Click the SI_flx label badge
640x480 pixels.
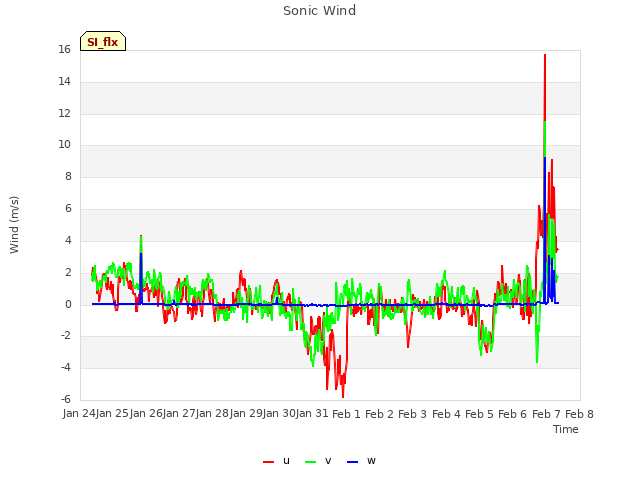pos(103,41)
